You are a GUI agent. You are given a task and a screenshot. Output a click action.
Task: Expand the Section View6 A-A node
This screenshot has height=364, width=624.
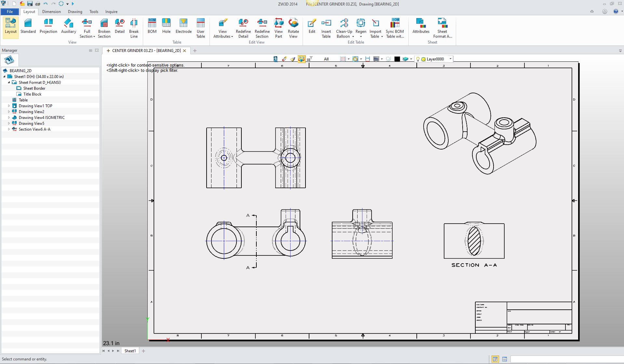point(9,129)
